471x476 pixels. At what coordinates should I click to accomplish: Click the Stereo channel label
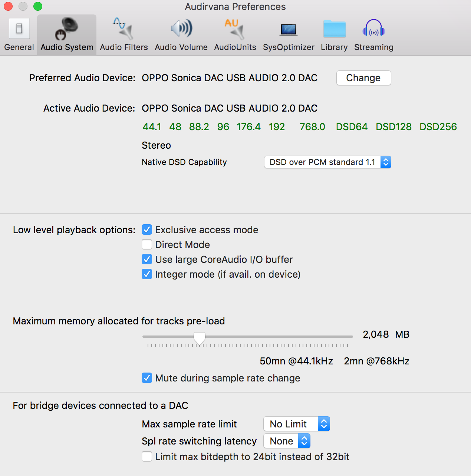pyautogui.click(x=157, y=145)
